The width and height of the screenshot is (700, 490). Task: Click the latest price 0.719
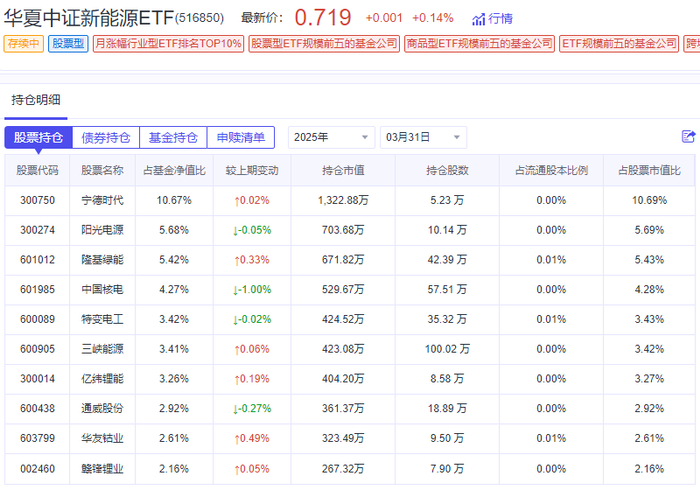[323, 18]
